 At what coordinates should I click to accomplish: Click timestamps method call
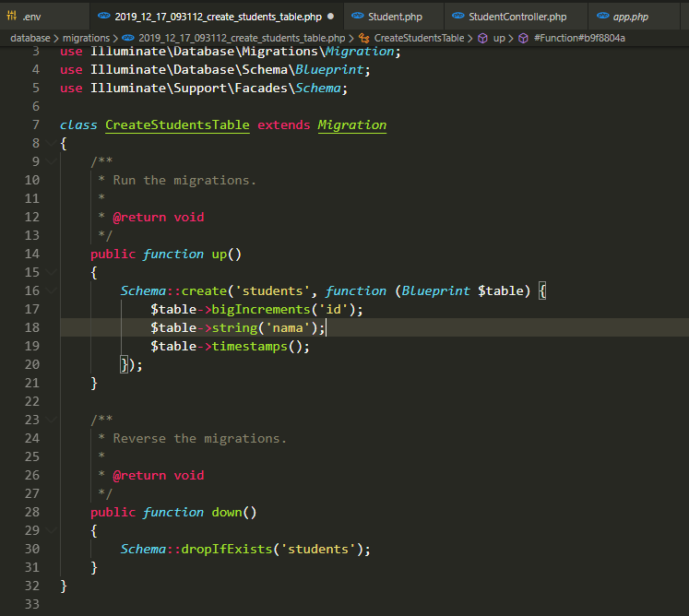click(x=250, y=346)
